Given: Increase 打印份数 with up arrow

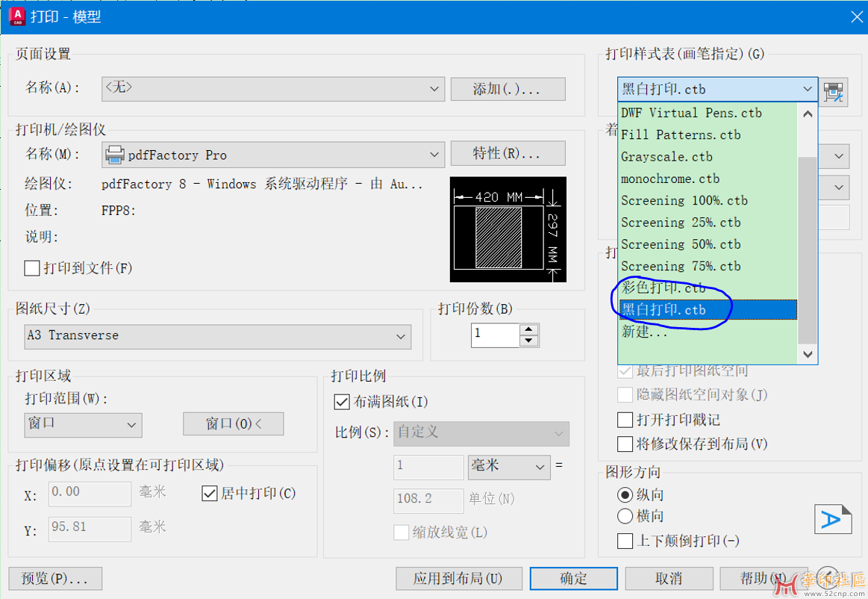Looking at the screenshot, I should coord(528,329).
